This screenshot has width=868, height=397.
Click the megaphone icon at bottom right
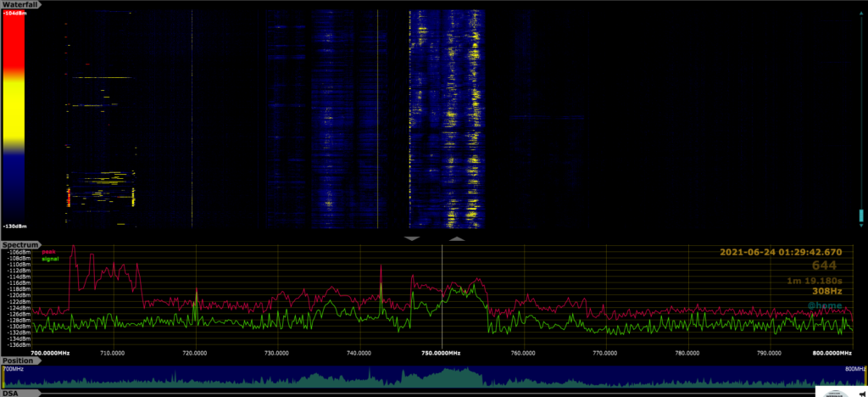[x=861, y=394]
